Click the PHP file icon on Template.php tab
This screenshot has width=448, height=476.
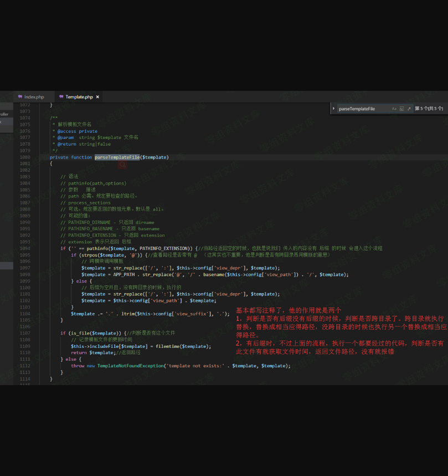click(61, 97)
